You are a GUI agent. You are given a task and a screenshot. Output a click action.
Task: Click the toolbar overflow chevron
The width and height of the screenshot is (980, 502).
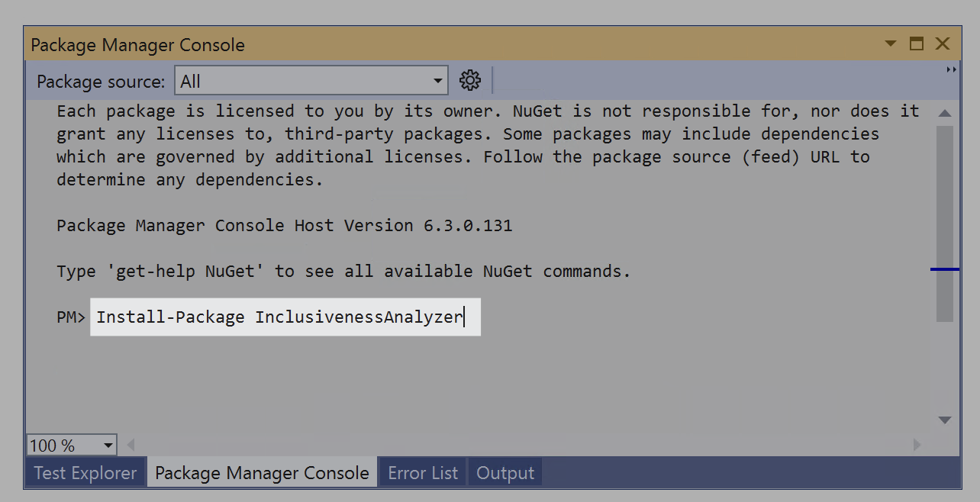pyautogui.click(x=951, y=69)
